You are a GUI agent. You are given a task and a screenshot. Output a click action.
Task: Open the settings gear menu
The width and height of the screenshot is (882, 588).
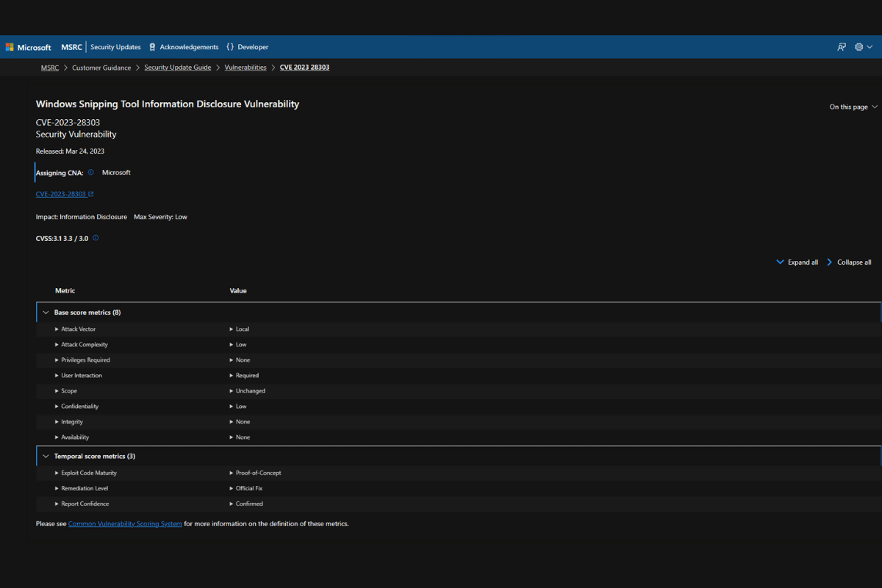click(859, 47)
